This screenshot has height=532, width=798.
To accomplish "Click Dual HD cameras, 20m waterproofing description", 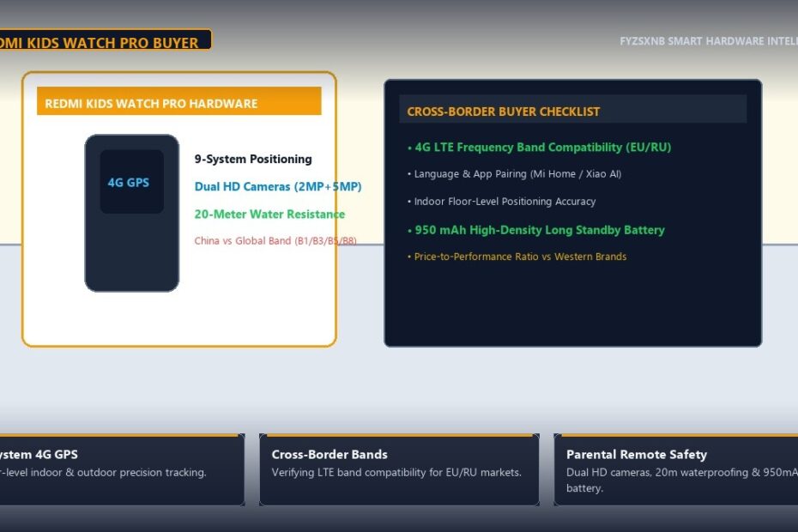I will click(x=682, y=480).
